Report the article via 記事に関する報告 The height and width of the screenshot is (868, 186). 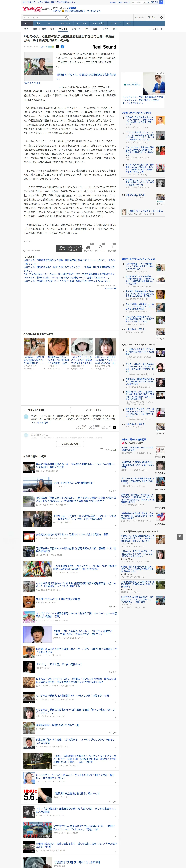(31, 251)
